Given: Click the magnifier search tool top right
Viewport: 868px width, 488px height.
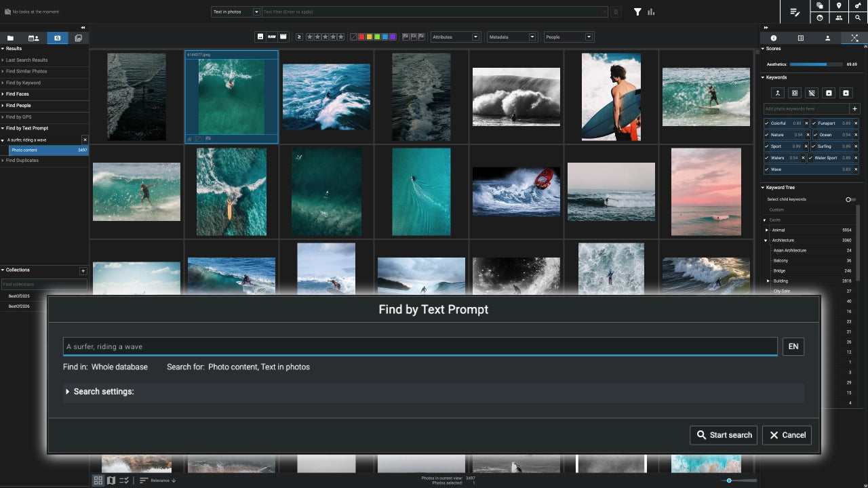Looking at the screenshot, I should click(x=858, y=18).
